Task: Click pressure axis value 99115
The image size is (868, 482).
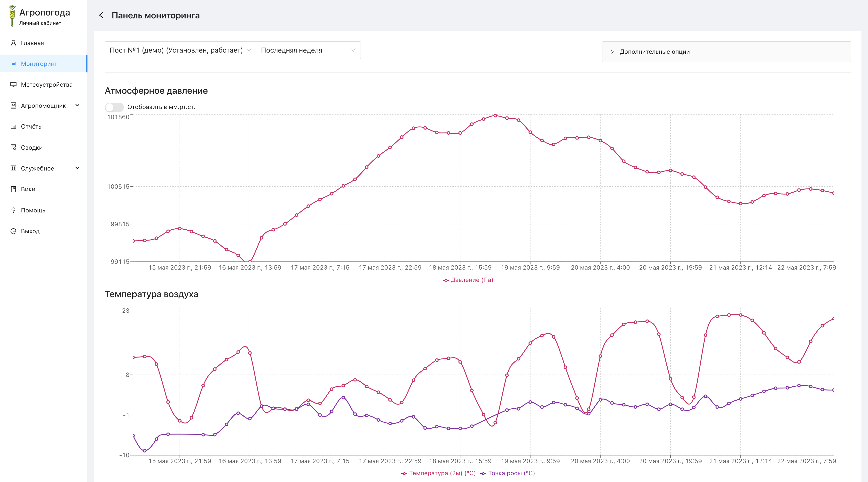Action: pyautogui.click(x=120, y=262)
